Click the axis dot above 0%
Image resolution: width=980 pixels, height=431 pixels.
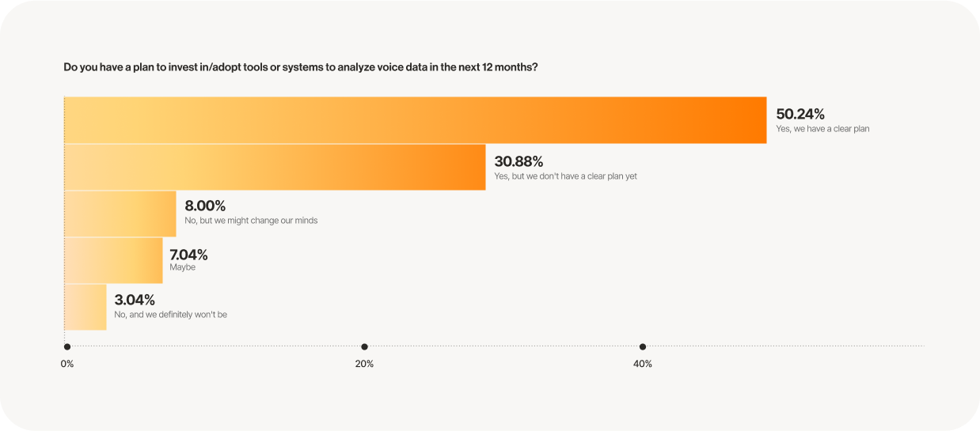pyautogui.click(x=67, y=346)
